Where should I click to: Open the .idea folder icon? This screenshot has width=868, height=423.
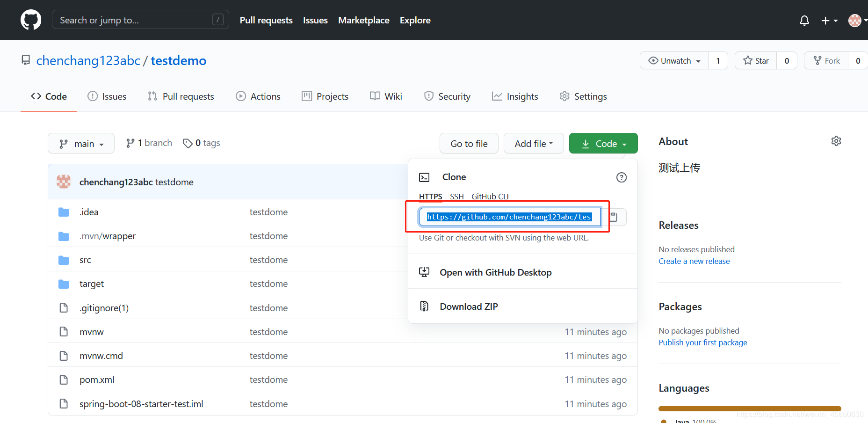tap(64, 212)
